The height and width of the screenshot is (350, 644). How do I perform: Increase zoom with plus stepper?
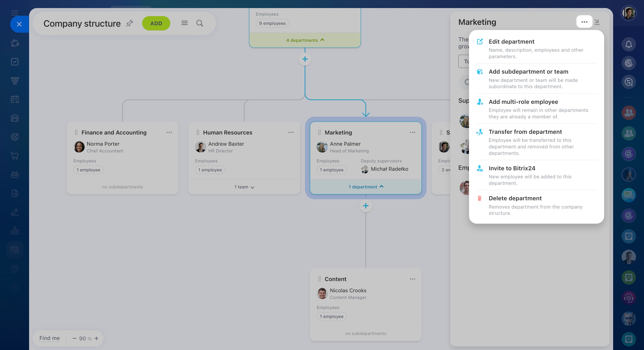[x=96, y=338]
